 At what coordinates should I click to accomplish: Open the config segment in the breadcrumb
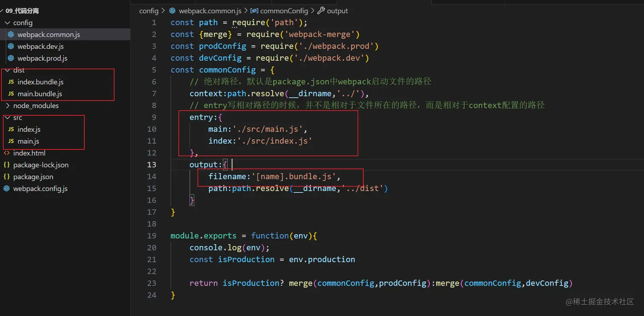tap(149, 11)
